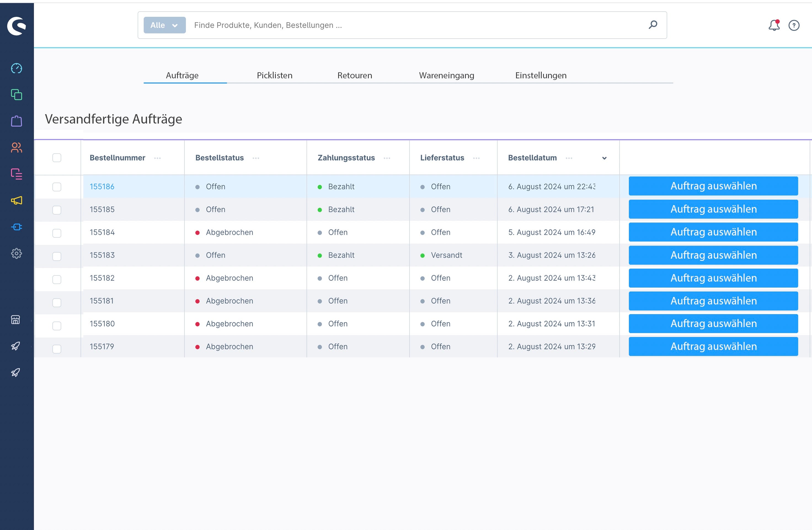Open the Orders shopping bag icon
Image resolution: width=812 pixels, height=530 pixels.
(16, 121)
